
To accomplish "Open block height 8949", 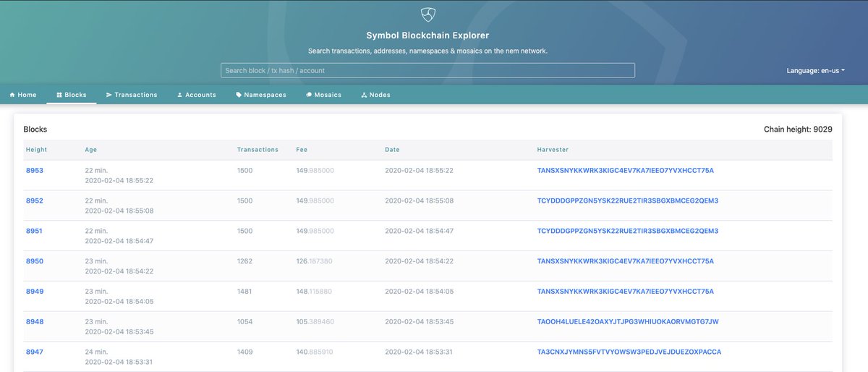I will (x=35, y=292).
